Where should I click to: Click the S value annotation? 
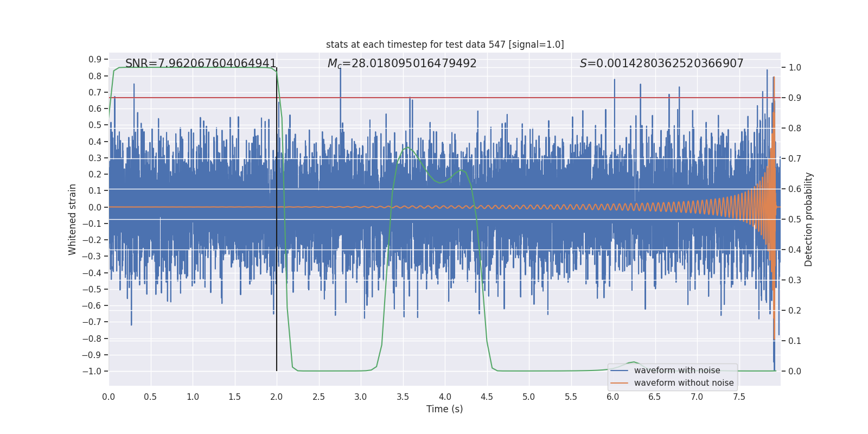(661, 63)
